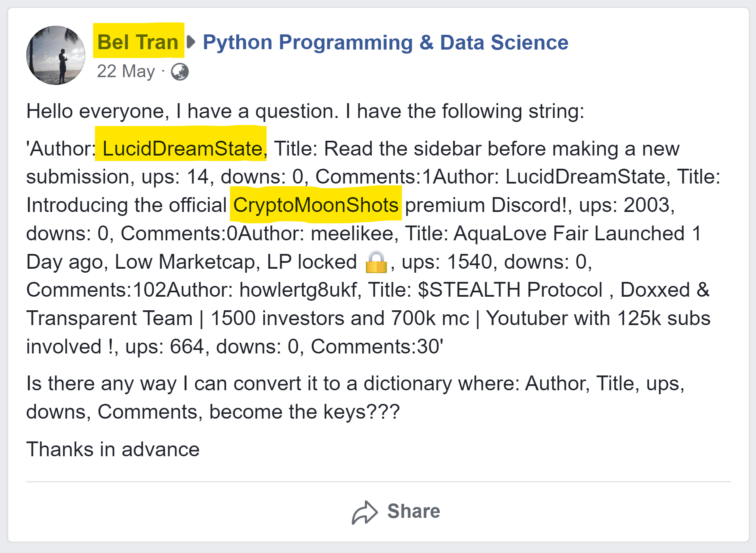
Task: Open Bel Tran's profile picture
Action: point(56,55)
